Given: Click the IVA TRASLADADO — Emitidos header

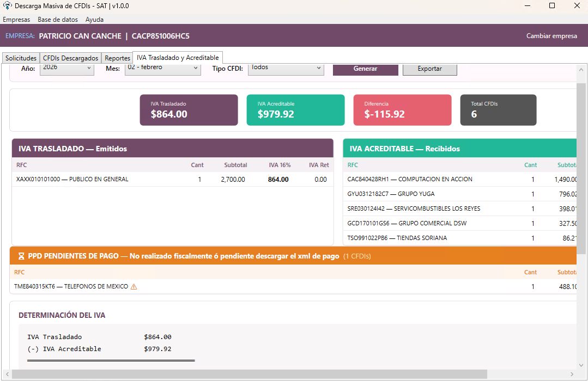Looking at the screenshot, I should pos(173,149).
